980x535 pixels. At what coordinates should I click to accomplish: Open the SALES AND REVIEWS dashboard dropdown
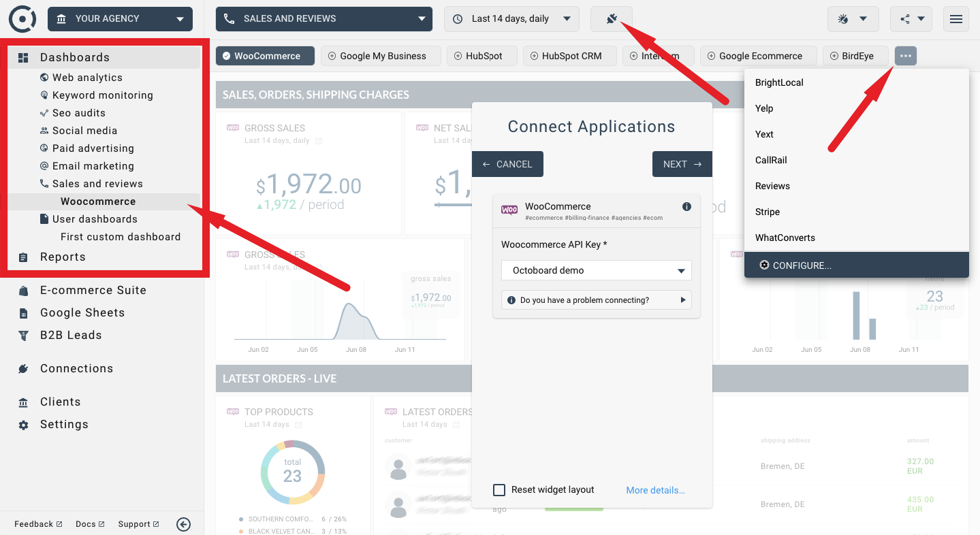click(324, 19)
